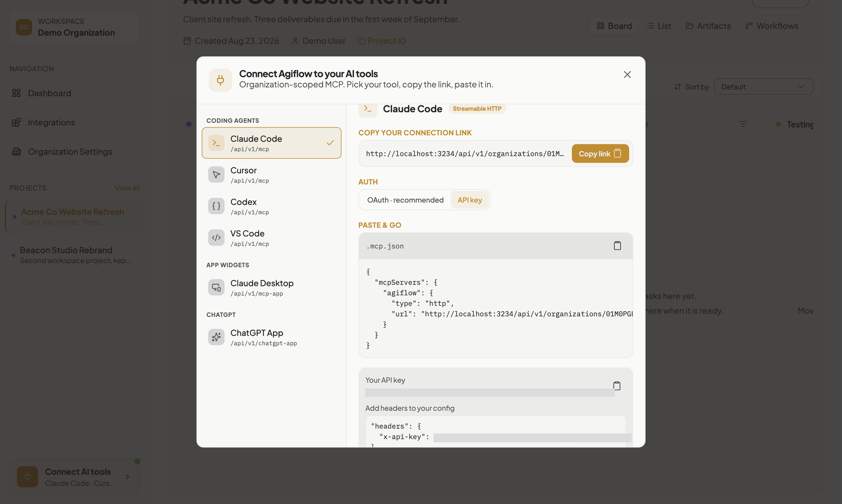Click the column filter icon
The height and width of the screenshot is (504, 842).
[x=743, y=124]
